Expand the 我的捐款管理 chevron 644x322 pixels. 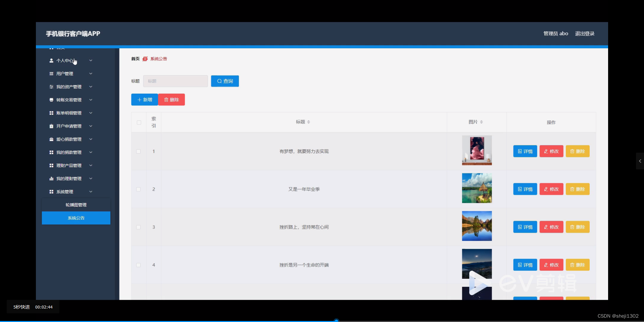click(91, 152)
